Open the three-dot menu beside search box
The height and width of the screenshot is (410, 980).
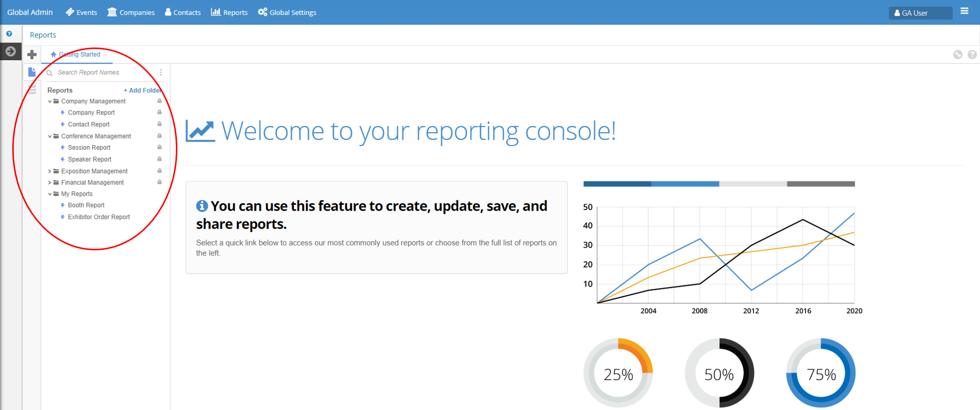[161, 72]
